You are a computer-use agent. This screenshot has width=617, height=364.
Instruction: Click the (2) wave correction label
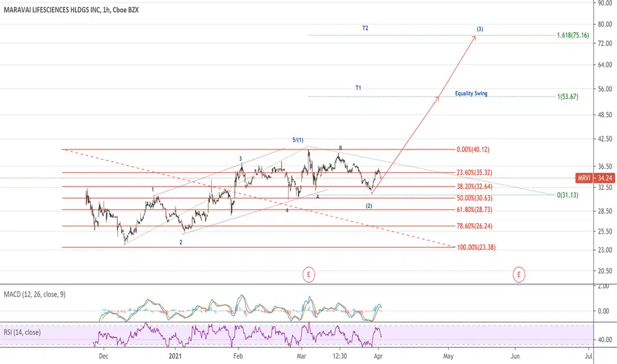[369, 206]
